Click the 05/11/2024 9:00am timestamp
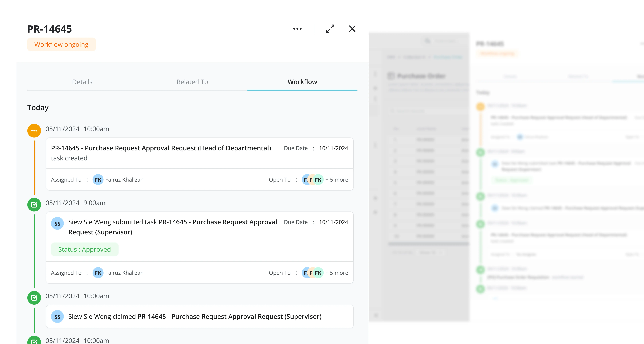Viewport: 644px width, 344px height. (x=75, y=203)
